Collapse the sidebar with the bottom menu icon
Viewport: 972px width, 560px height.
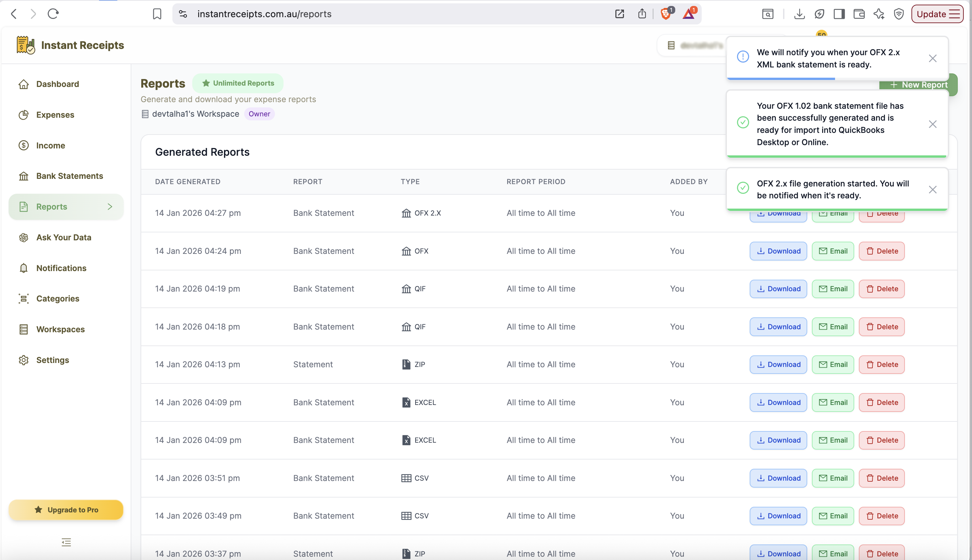[x=66, y=542]
